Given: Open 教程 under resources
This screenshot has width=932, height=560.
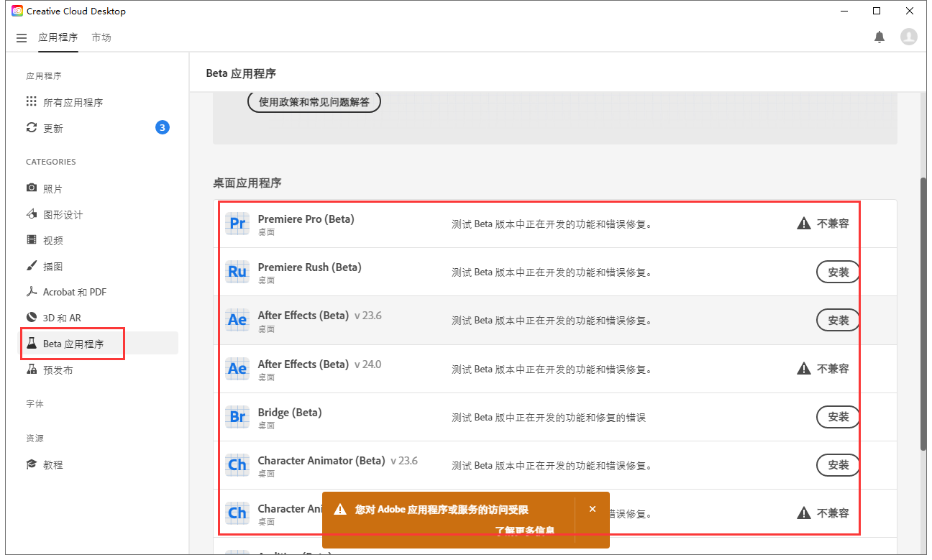Looking at the screenshot, I should click(x=53, y=464).
